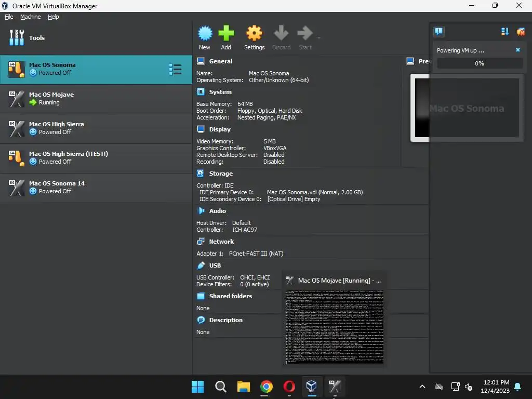This screenshot has width=532, height=399.
Task: Open the Network section header
Action: [x=221, y=242]
